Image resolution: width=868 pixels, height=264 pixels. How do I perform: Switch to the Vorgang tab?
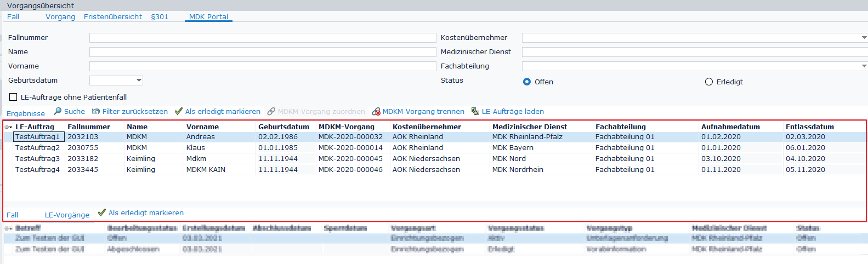coord(60,17)
